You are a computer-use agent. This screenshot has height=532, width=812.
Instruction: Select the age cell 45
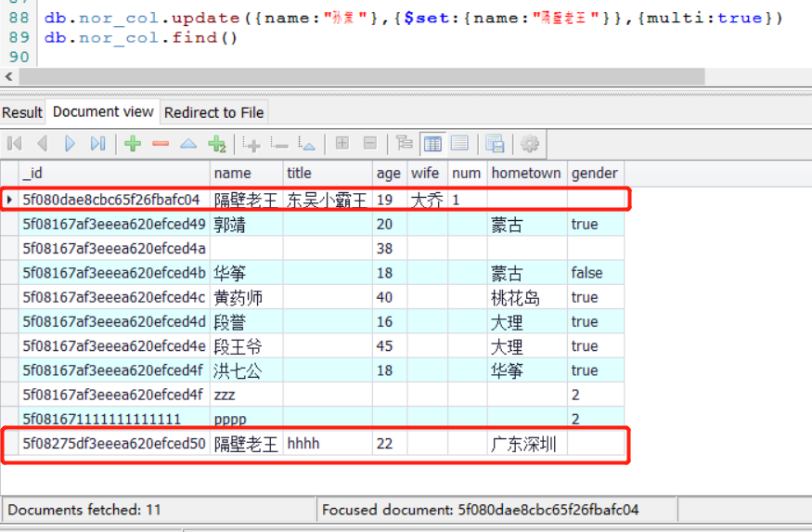390,346
